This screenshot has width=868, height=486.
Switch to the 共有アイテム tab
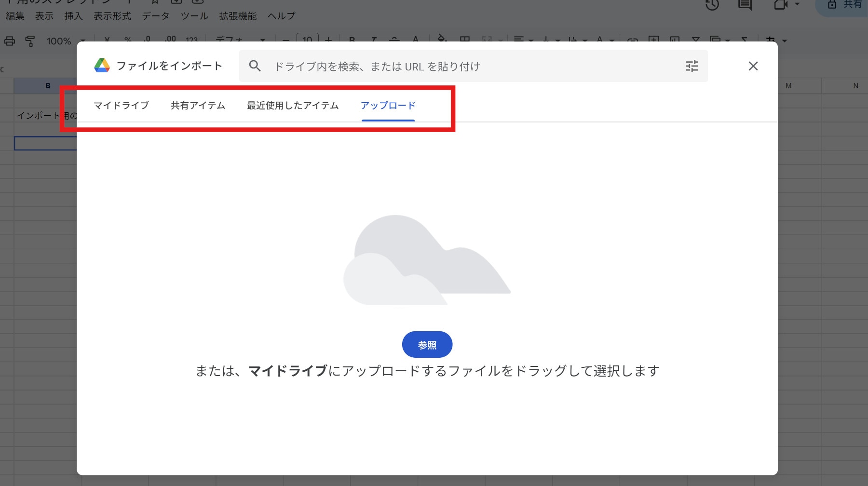pos(198,106)
